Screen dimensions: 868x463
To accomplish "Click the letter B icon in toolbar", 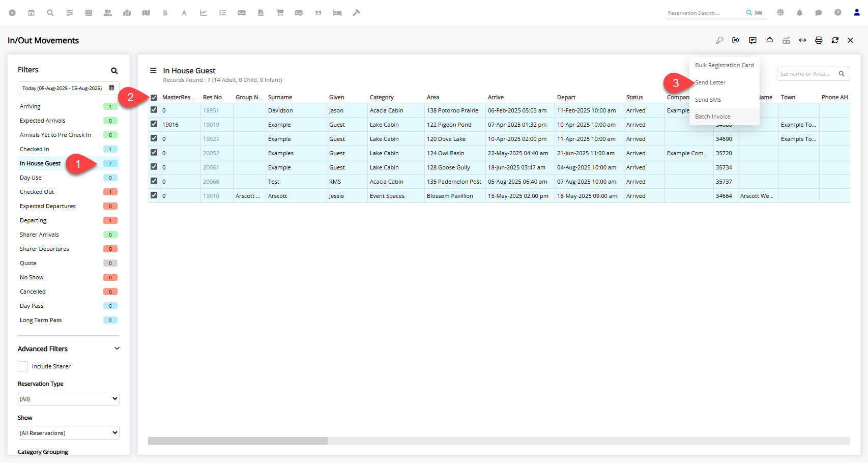I will [165, 13].
